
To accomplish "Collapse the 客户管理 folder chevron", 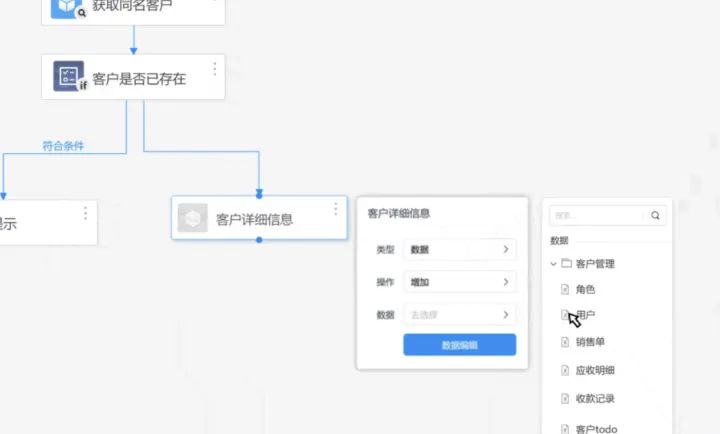I will (x=553, y=264).
